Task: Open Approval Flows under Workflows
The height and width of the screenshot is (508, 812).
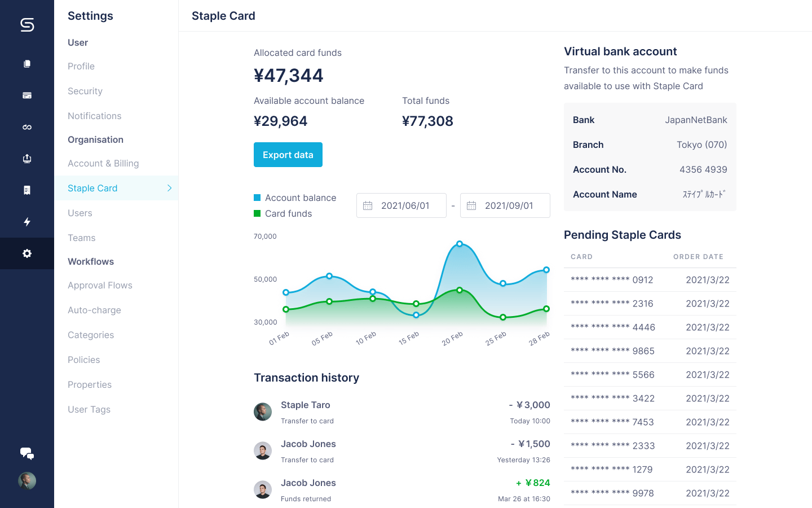Action: pyautogui.click(x=100, y=285)
